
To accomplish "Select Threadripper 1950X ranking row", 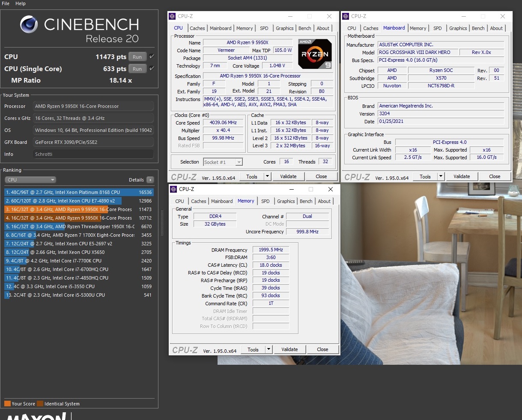I will click(79, 226).
